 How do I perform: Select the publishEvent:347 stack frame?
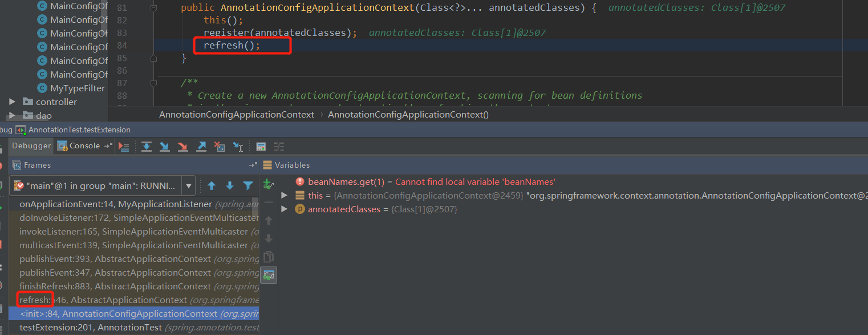134,272
